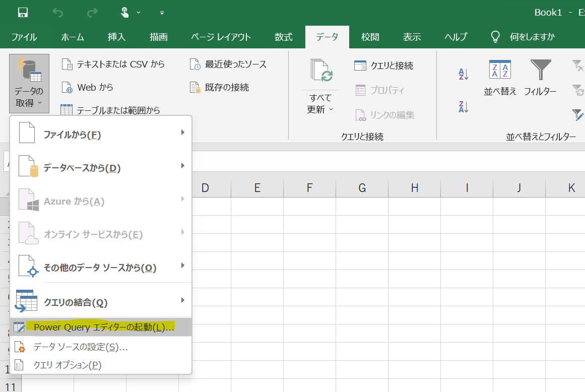Click テーブルまたは範囲から button
The width and height of the screenshot is (585, 392).
110,110
